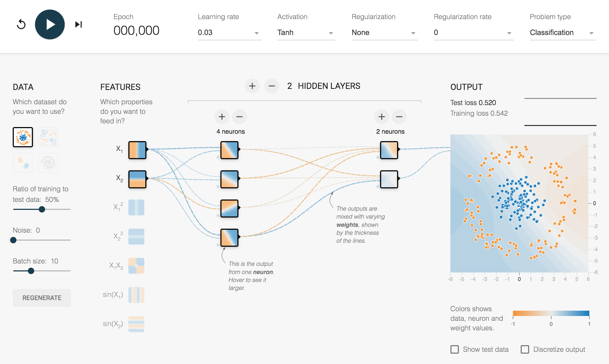Add a neuron to the 4-neuron layer
The width and height of the screenshot is (609, 364).
(x=222, y=117)
